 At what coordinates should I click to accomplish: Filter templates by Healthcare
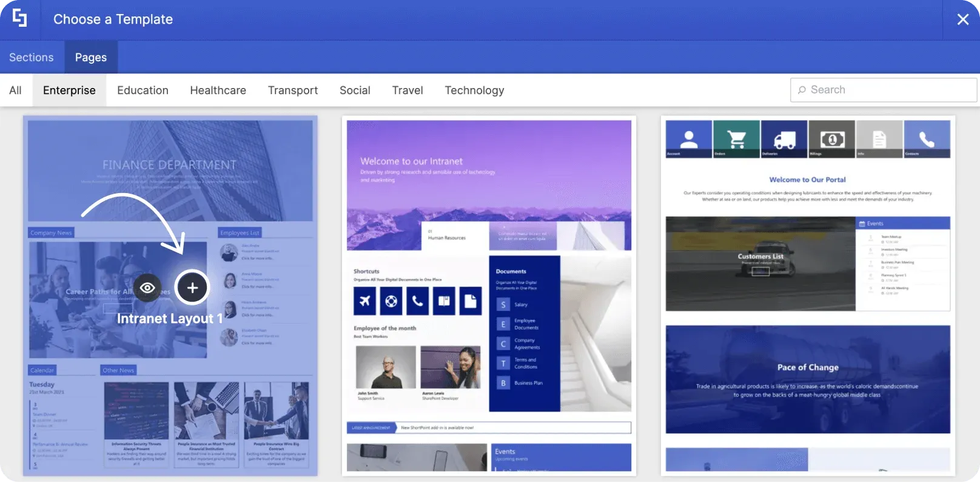tap(218, 90)
